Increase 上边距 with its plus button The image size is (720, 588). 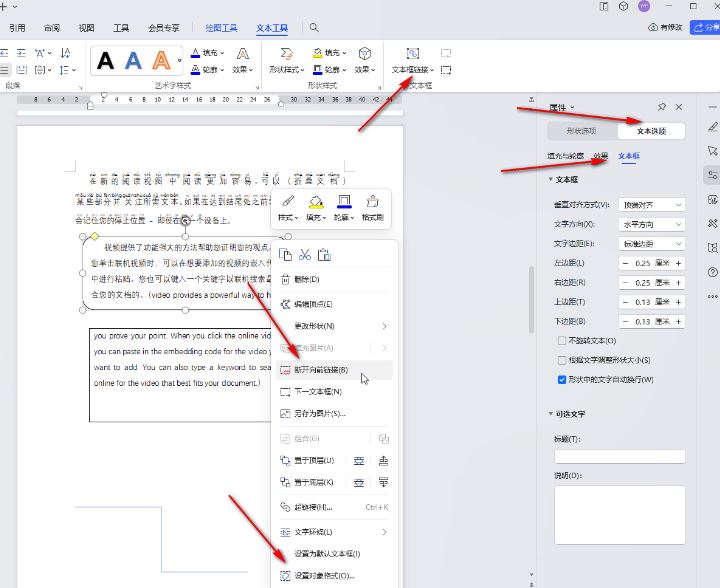[x=678, y=302]
